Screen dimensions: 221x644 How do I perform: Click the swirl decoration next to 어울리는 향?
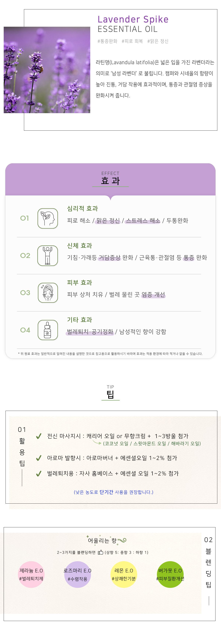pyautogui.click(x=122, y=541)
